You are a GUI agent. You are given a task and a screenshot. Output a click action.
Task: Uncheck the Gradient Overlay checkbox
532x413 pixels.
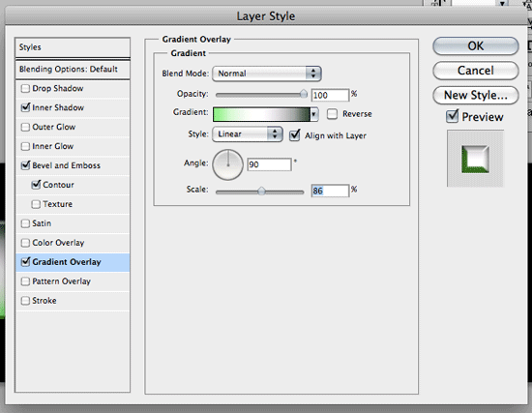coord(25,262)
